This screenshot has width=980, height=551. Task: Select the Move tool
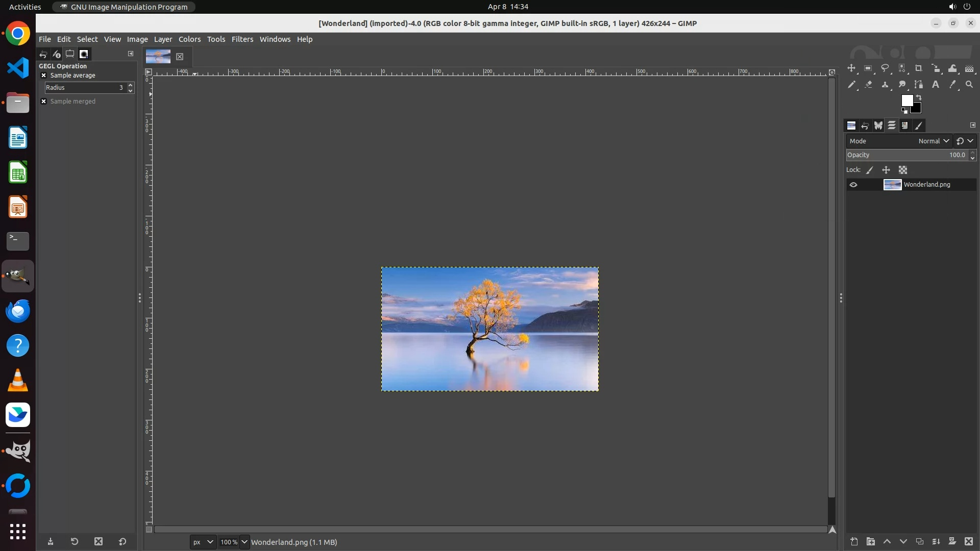click(851, 68)
